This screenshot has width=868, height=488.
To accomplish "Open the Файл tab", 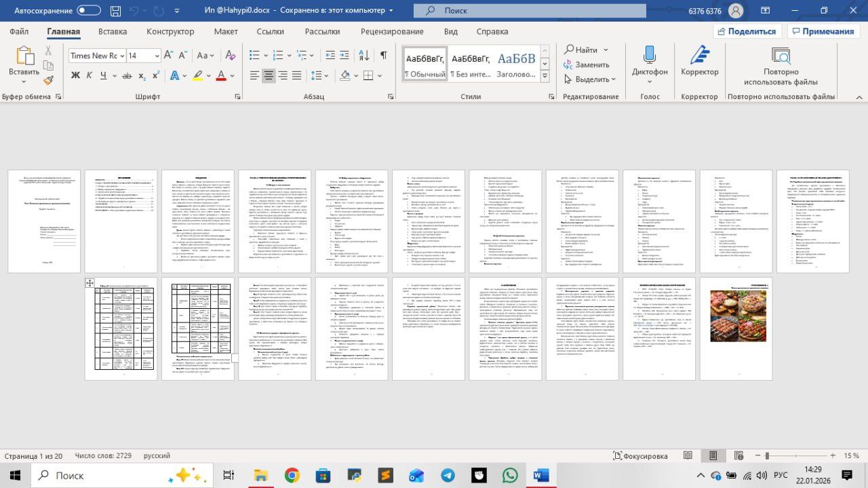I will pos(19,31).
